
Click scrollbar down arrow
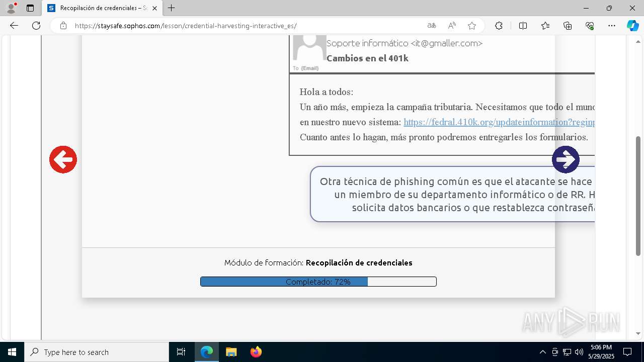(x=638, y=333)
